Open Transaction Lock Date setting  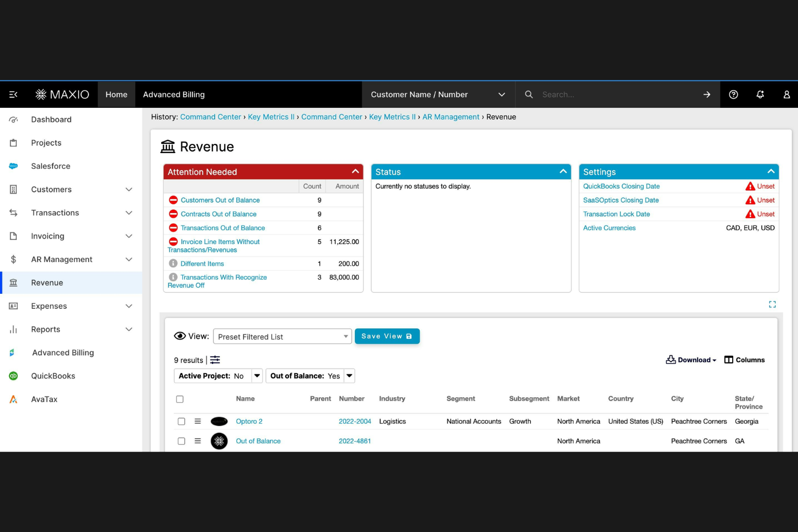point(616,214)
